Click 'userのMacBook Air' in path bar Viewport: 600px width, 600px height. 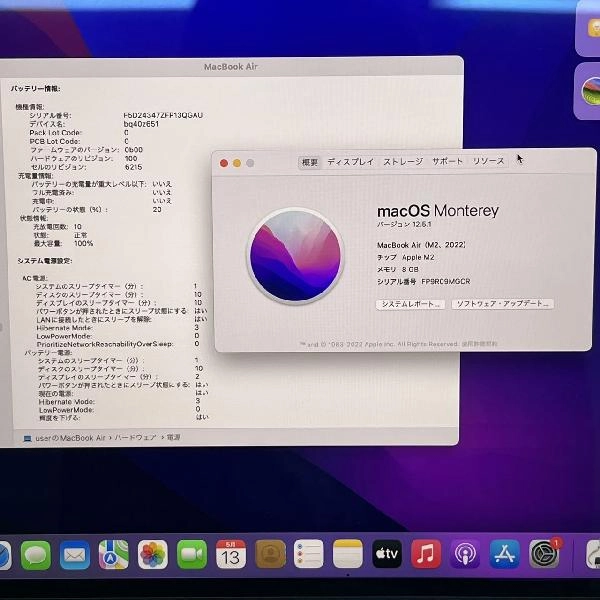[x=70, y=438]
